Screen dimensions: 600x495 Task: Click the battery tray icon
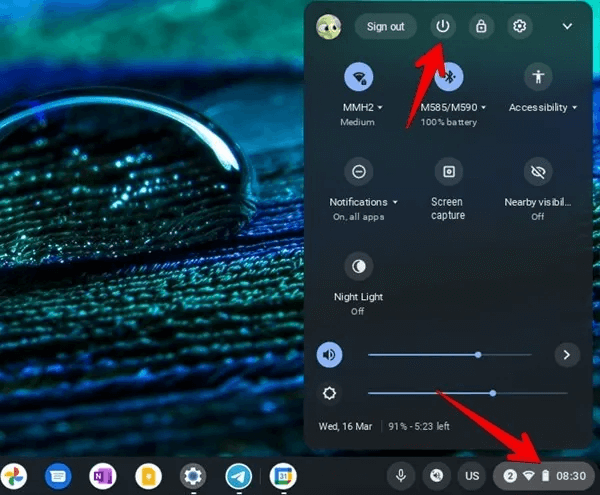(545, 476)
